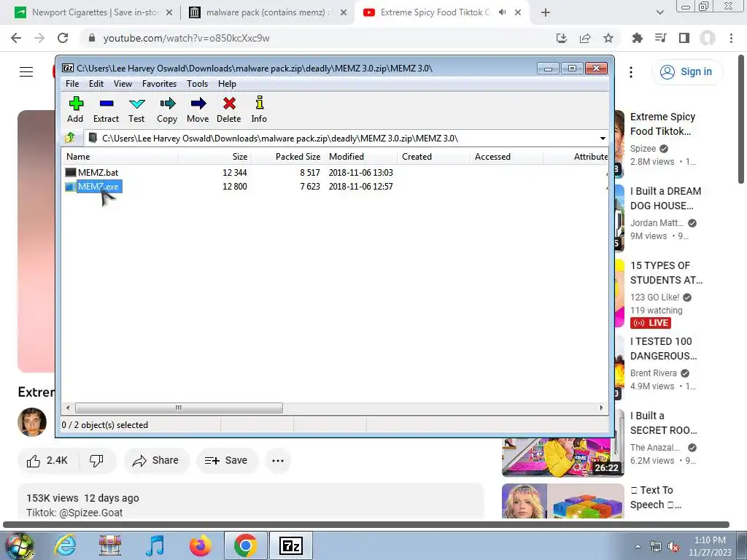The height and width of the screenshot is (560, 747).
Task: Switch to the Newport Cigarettes tab
Action: coord(94,12)
